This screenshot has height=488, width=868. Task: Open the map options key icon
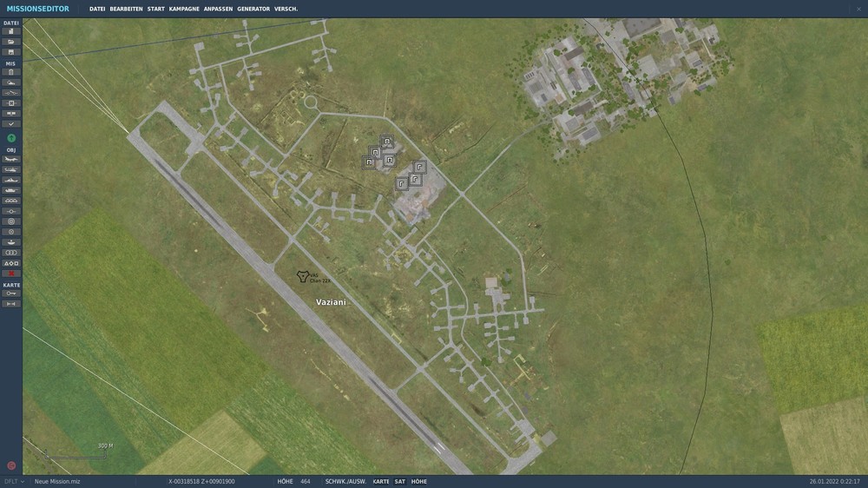tap(11, 293)
